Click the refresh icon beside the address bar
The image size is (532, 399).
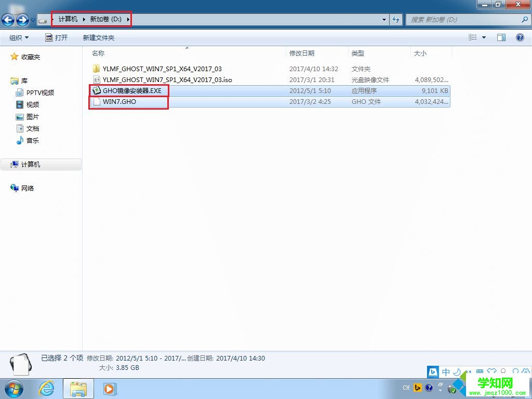(396, 20)
